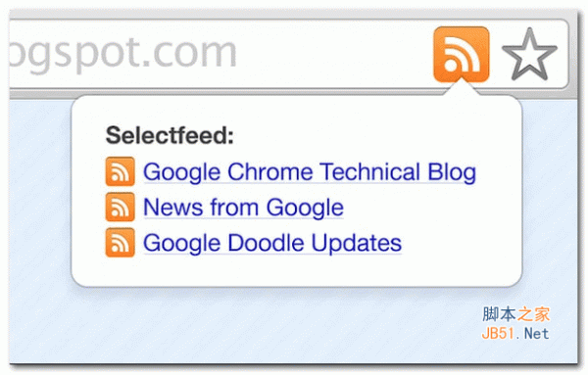Screen dimensions: 588x375
Task: Open the News from Google feed link
Action: 243,208
